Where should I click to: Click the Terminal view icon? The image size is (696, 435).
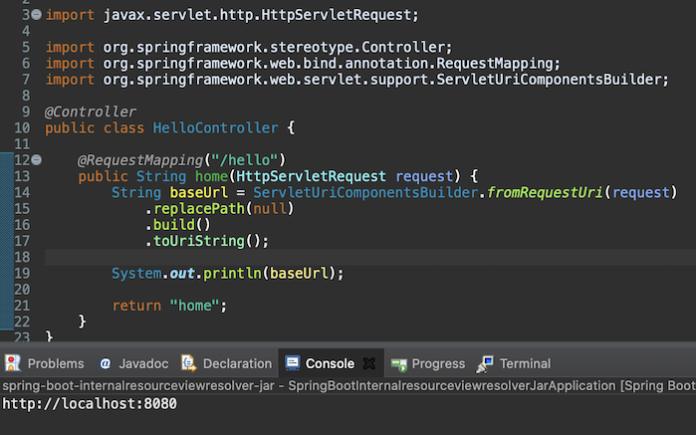(x=485, y=363)
